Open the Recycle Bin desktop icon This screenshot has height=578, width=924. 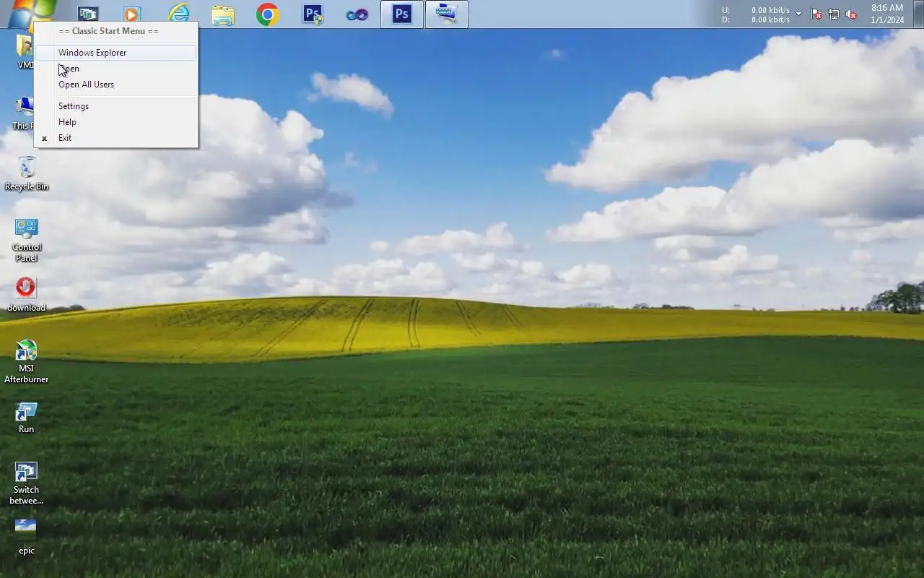point(27,174)
